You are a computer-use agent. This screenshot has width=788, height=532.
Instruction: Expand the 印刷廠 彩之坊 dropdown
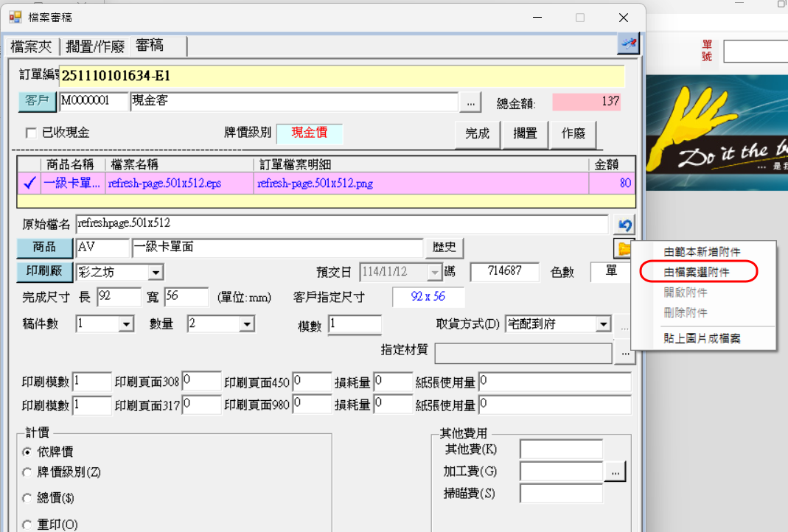pos(156,273)
